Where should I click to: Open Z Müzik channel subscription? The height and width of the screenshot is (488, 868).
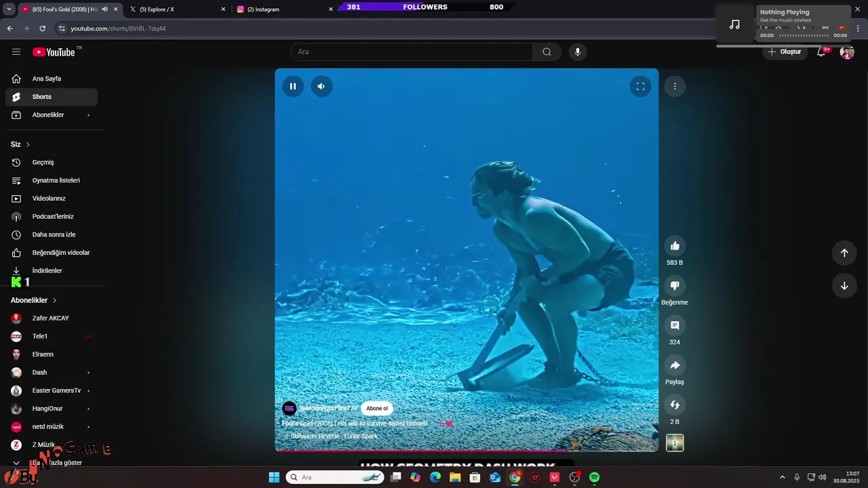point(52,445)
